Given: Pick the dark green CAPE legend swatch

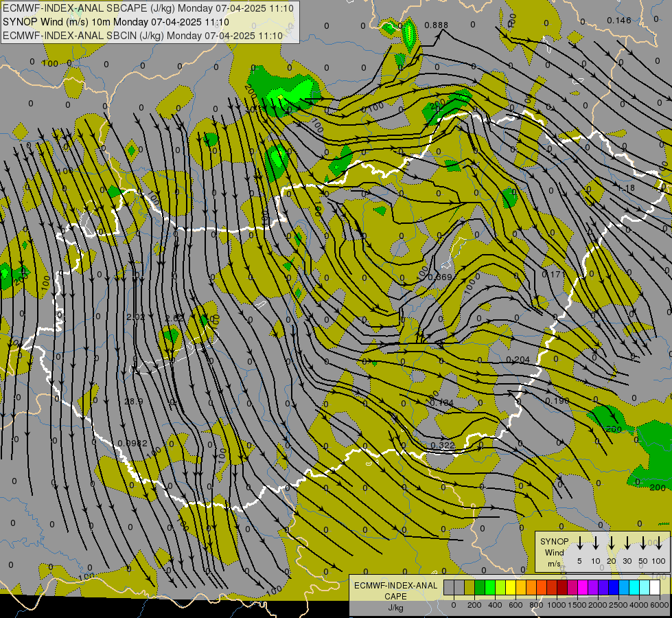Looking at the screenshot, I should tap(480, 587).
